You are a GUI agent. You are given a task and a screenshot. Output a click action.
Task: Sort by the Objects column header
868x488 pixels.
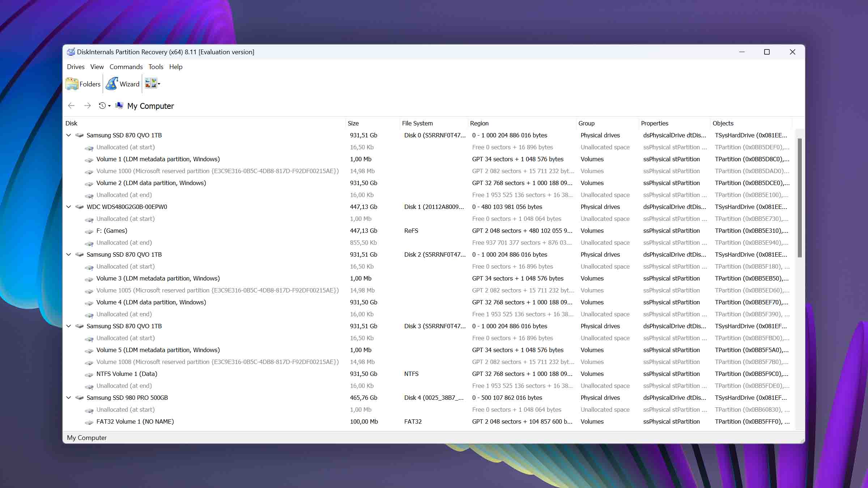751,123
